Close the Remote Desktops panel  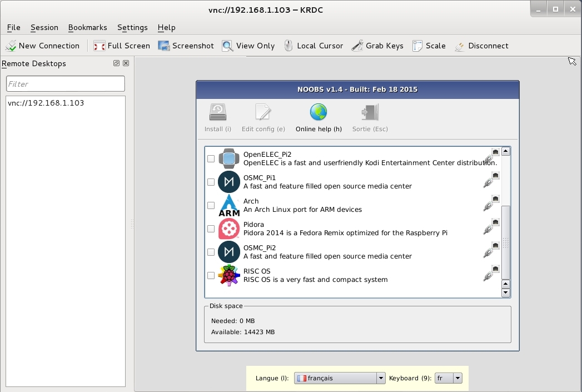pos(126,63)
